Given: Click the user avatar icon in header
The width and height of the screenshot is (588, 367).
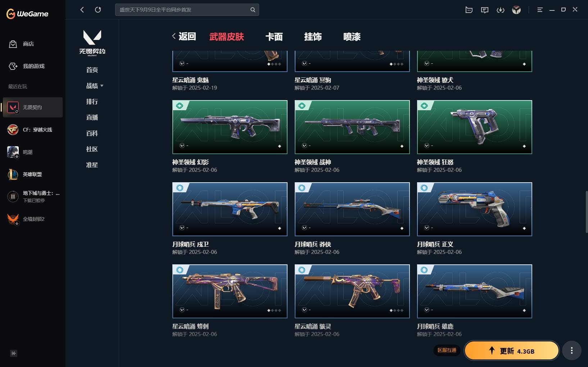Looking at the screenshot, I should pyautogui.click(x=516, y=10).
